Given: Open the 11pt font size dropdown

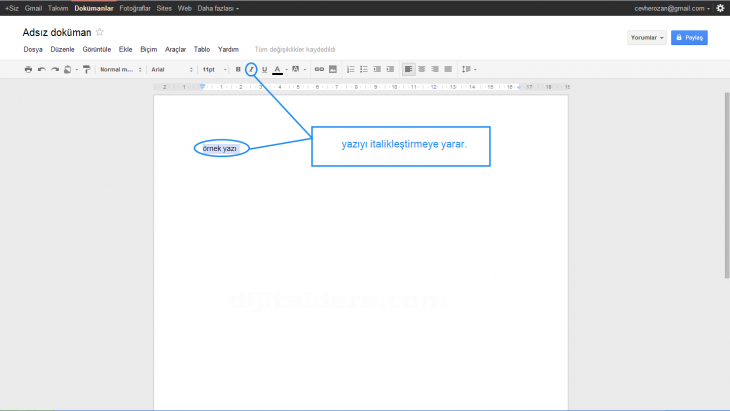Looking at the screenshot, I should click(213, 69).
